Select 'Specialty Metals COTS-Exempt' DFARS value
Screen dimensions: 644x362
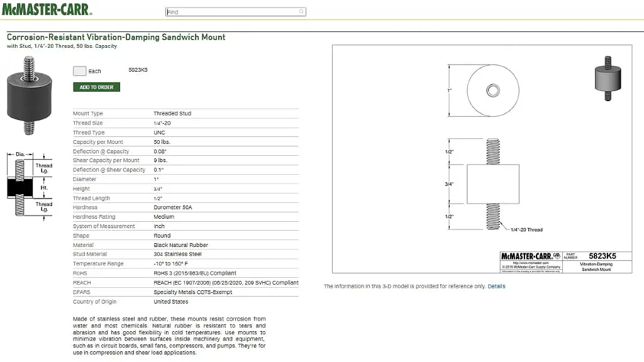coord(192,292)
